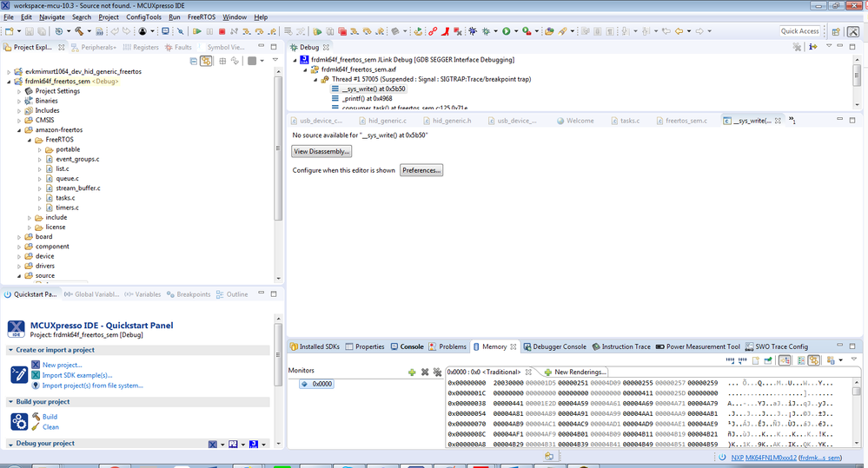Click the Suspend pause toolbar icon
Screen dimensions: 868x468
[x=209, y=31]
